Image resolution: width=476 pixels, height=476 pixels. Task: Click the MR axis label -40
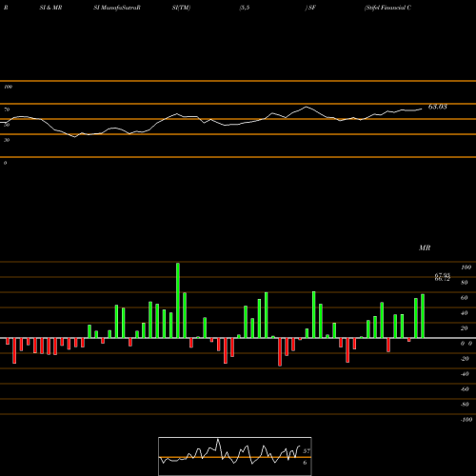(x=465, y=374)
